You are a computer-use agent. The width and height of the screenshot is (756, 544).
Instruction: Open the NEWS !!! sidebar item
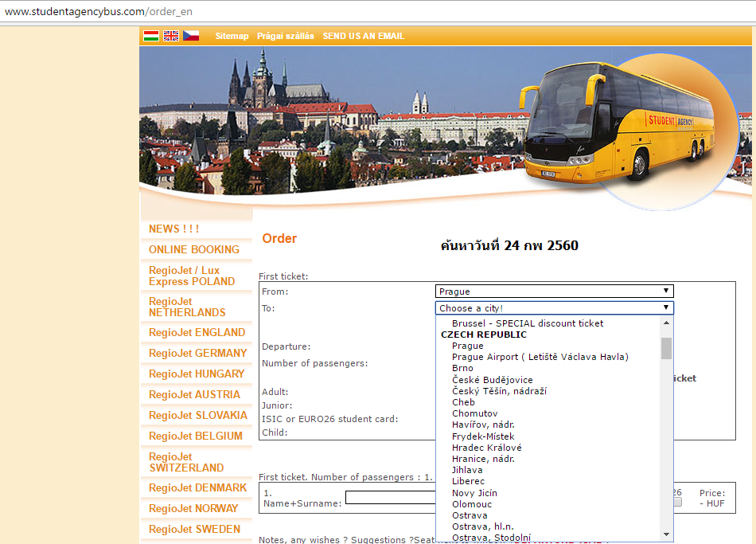pos(173,229)
